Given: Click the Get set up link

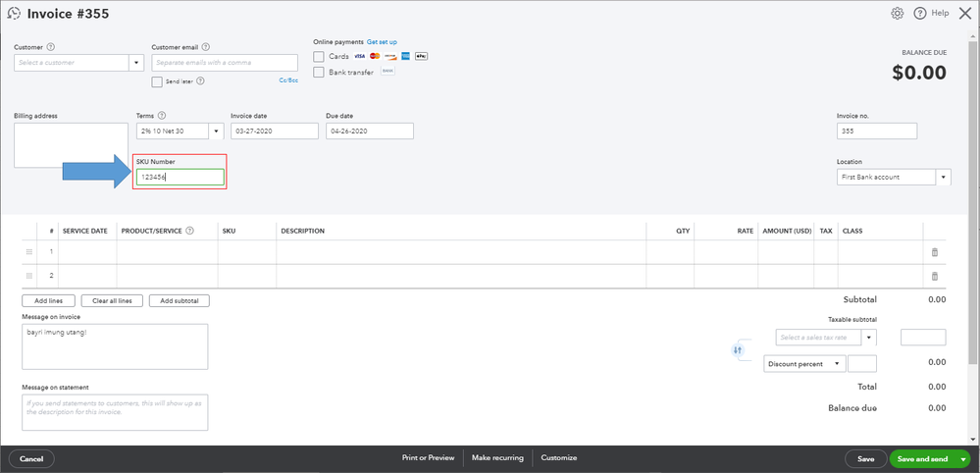Looking at the screenshot, I should [382, 42].
